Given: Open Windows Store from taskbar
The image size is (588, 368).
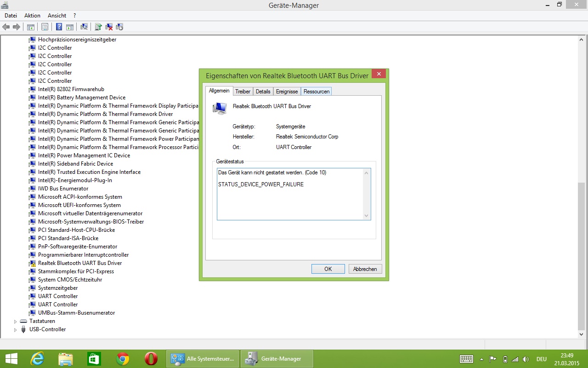Looking at the screenshot, I should tap(94, 359).
